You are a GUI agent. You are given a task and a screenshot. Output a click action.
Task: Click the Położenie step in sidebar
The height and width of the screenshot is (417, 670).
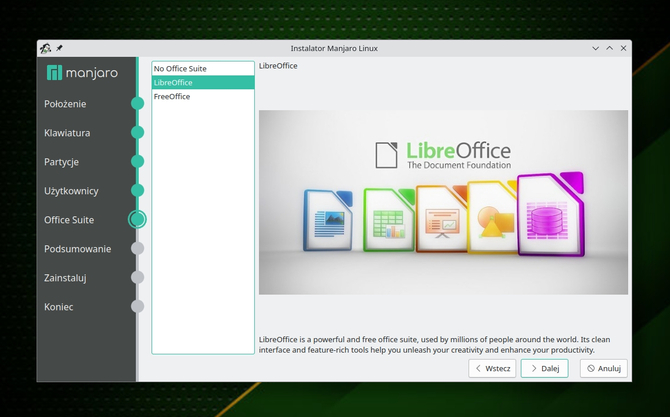[x=65, y=104]
